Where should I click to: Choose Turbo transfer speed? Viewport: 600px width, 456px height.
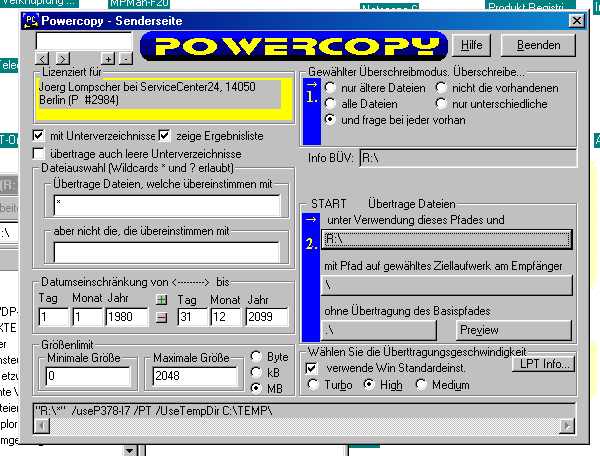pyautogui.click(x=315, y=385)
